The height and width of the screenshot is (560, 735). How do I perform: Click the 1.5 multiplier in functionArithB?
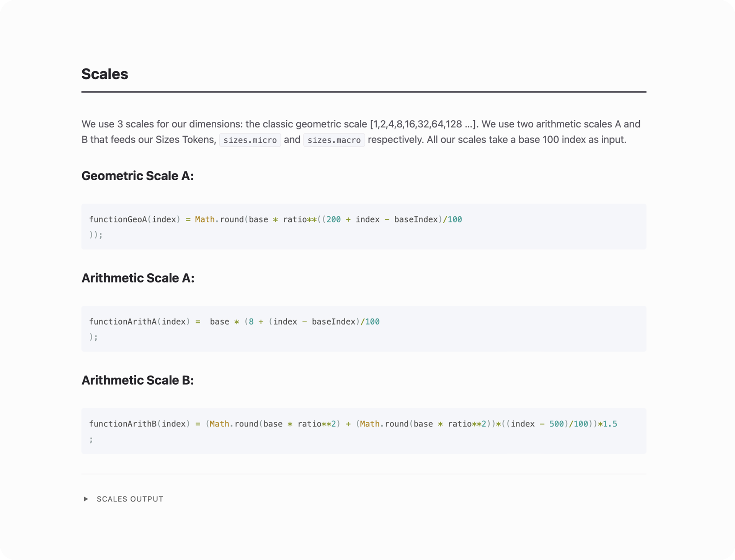610,424
